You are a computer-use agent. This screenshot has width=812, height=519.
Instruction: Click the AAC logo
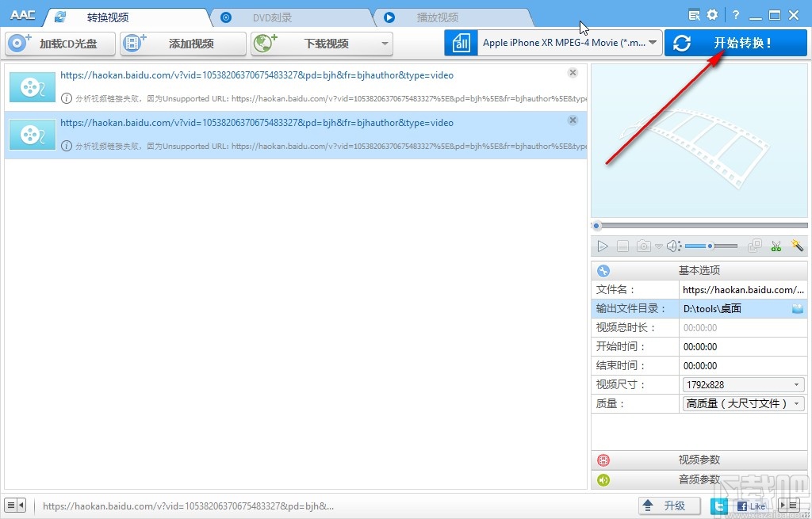point(23,15)
